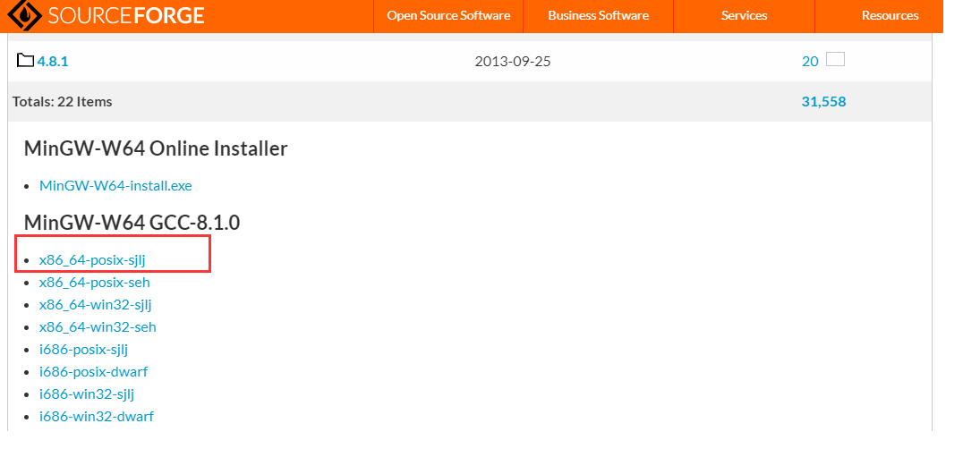Screen dimensions: 980x474
Task: Open the i686-posix-sjlj download link
Action: click(84, 349)
